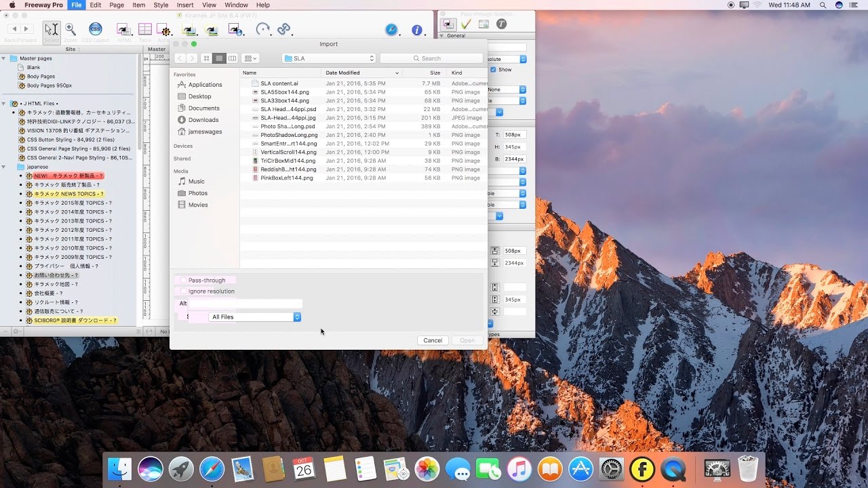Open the Style menu
Image resolution: width=868 pixels, height=488 pixels.
(x=161, y=5)
